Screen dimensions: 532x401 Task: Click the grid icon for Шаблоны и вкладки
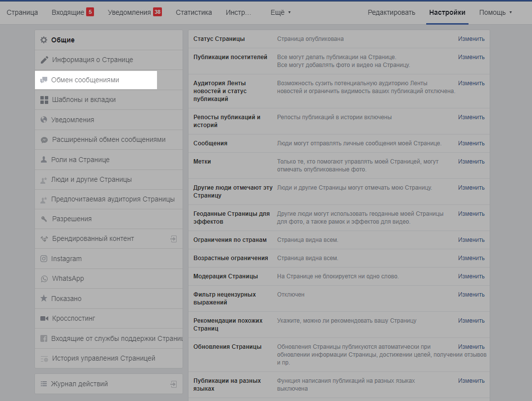(x=44, y=100)
